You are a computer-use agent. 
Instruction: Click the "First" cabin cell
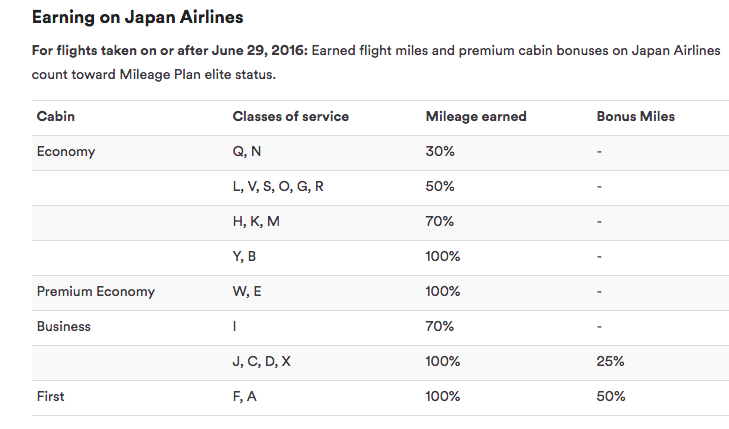point(51,397)
